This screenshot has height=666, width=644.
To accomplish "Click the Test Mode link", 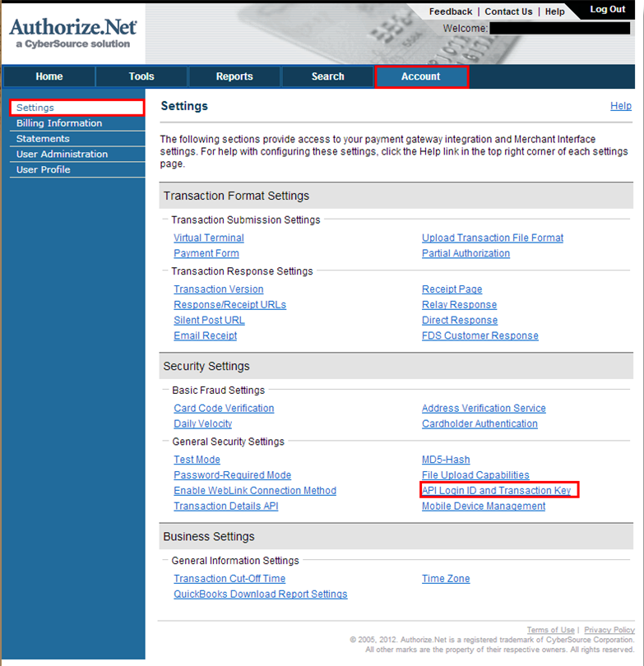I will 197,460.
